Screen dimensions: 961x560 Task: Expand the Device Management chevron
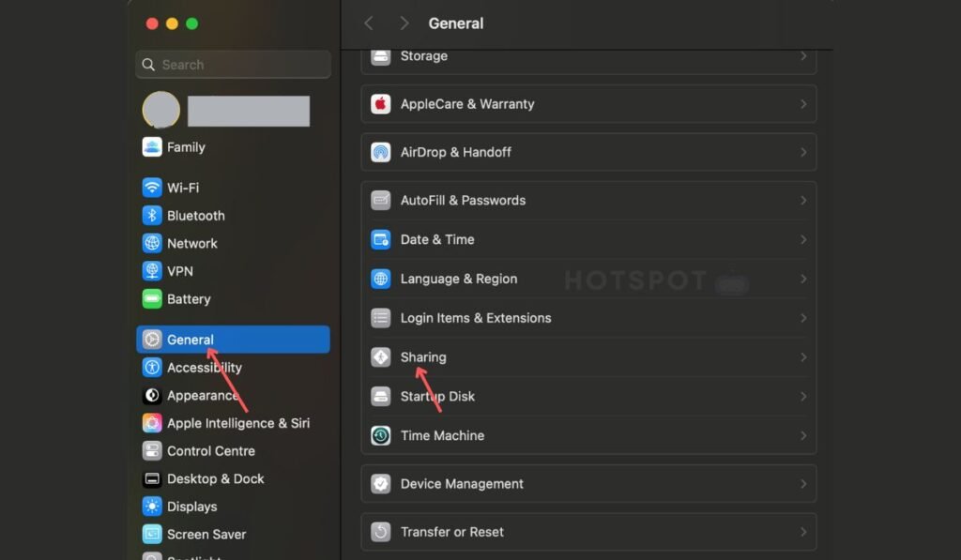(x=804, y=484)
